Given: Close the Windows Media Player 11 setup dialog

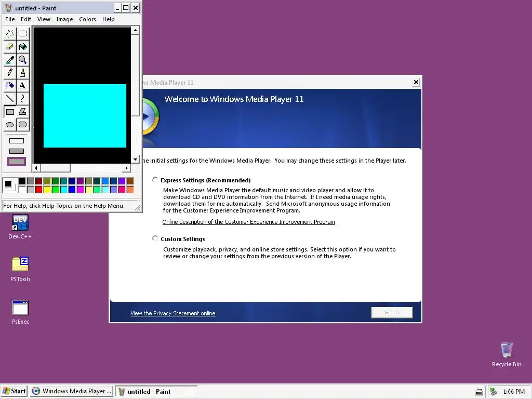Looking at the screenshot, I should [x=416, y=82].
